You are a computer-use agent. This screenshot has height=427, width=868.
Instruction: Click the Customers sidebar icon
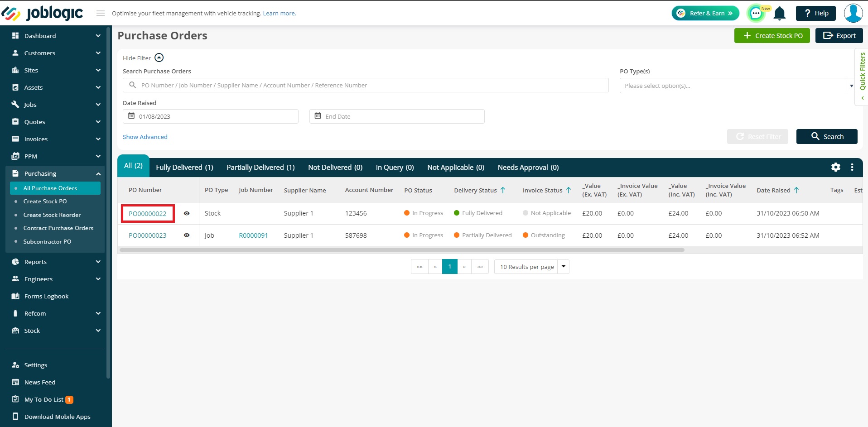15,53
